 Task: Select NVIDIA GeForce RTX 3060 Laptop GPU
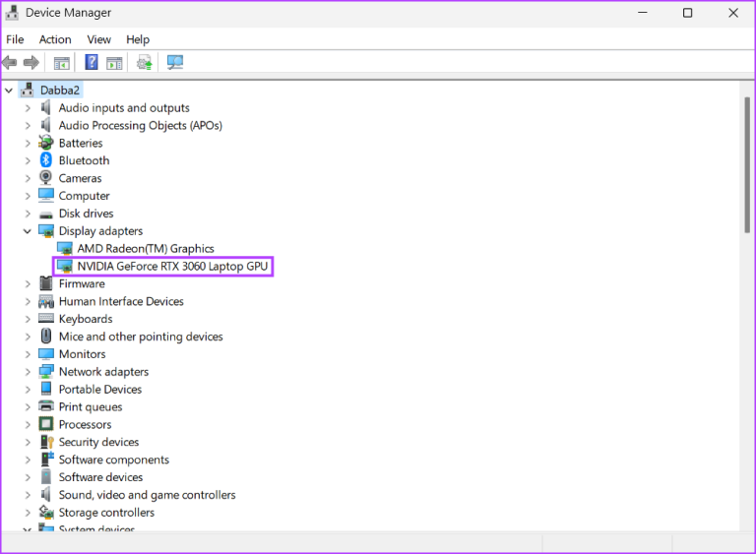(x=171, y=266)
